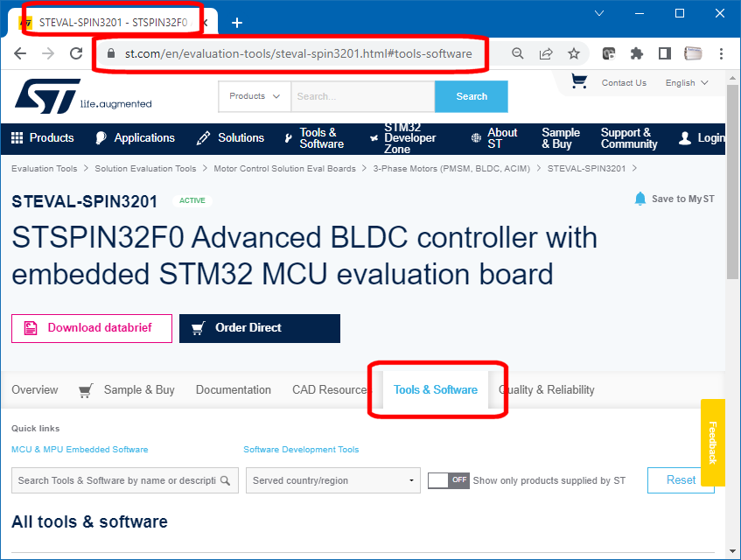Image resolution: width=741 pixels, height=560 pixels.
Task: Toggle Show only products supplied by ST
Action: [449, 480]
